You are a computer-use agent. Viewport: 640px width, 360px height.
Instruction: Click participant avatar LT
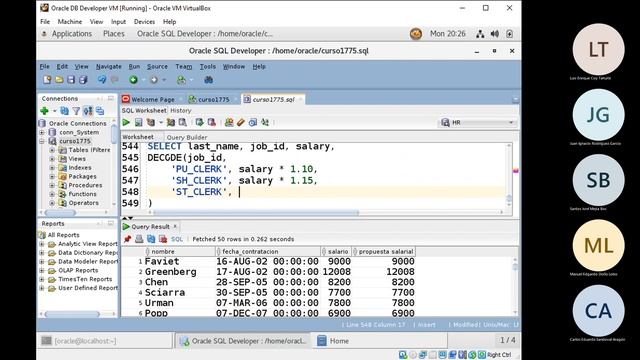coord(598,49)
